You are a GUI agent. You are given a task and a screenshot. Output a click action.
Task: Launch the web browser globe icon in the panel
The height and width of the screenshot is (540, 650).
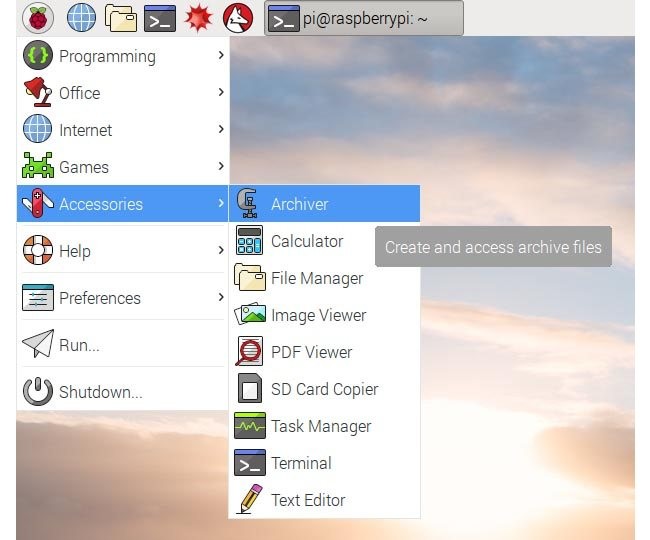(x=81, y=18)
